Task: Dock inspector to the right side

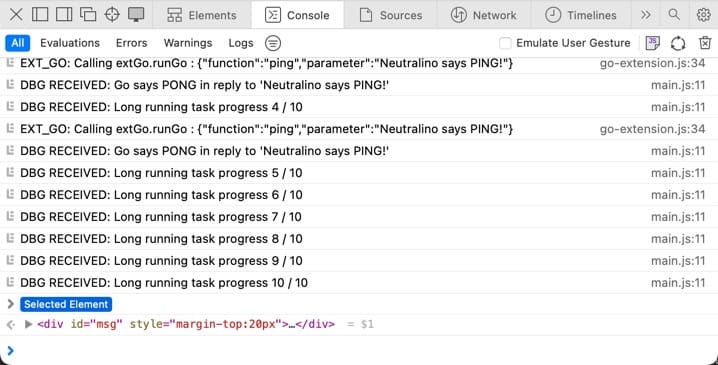Action: click(64, 15)
